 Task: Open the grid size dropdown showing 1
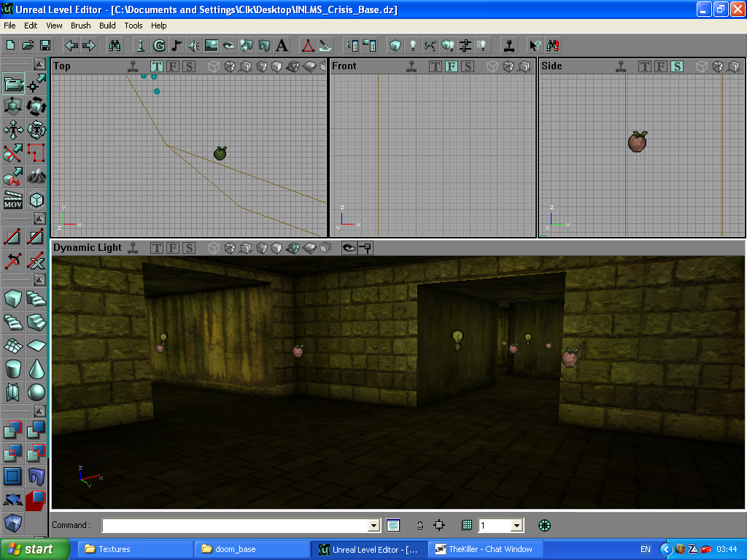point(516,525)
